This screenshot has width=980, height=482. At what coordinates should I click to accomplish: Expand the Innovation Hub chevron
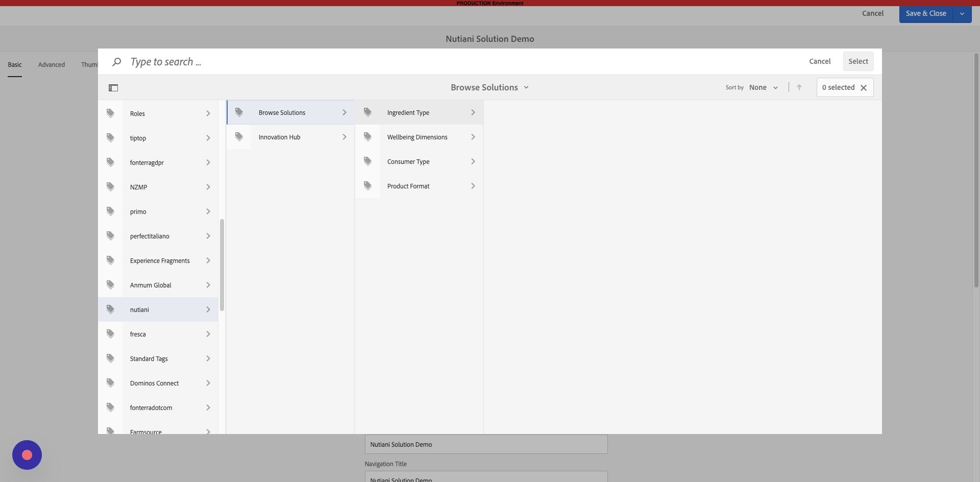click(x=345, y=137)
